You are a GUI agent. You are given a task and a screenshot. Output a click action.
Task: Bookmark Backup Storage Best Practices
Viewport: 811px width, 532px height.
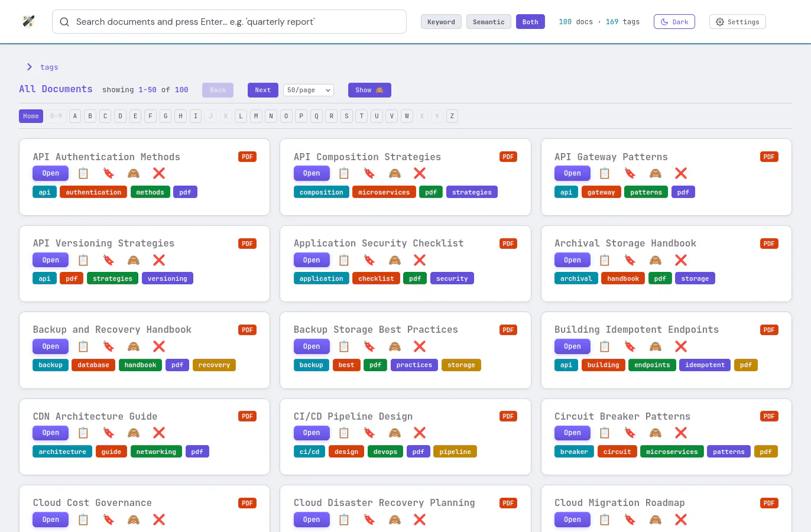pos(369,346)
